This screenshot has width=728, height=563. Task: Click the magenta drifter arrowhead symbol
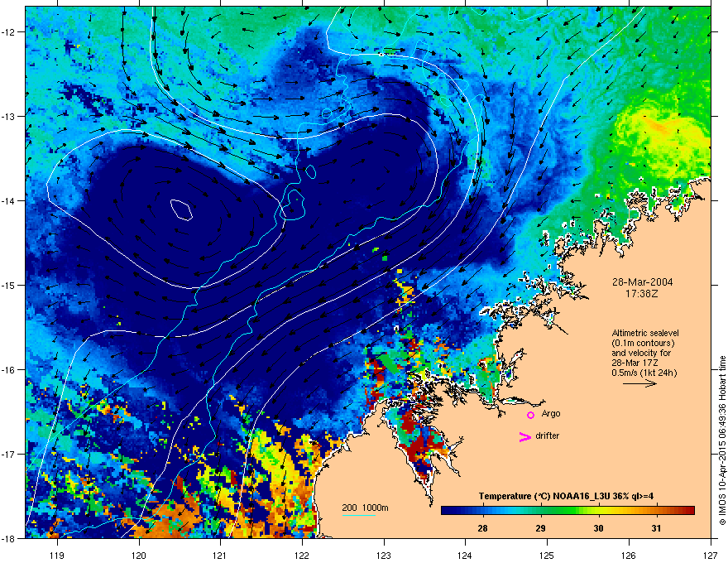pos(524,436)
